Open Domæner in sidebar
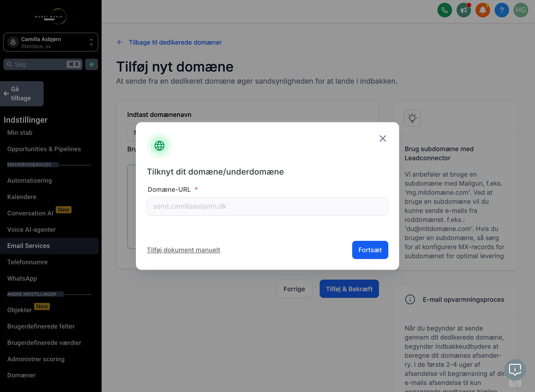 click(21, 375)
